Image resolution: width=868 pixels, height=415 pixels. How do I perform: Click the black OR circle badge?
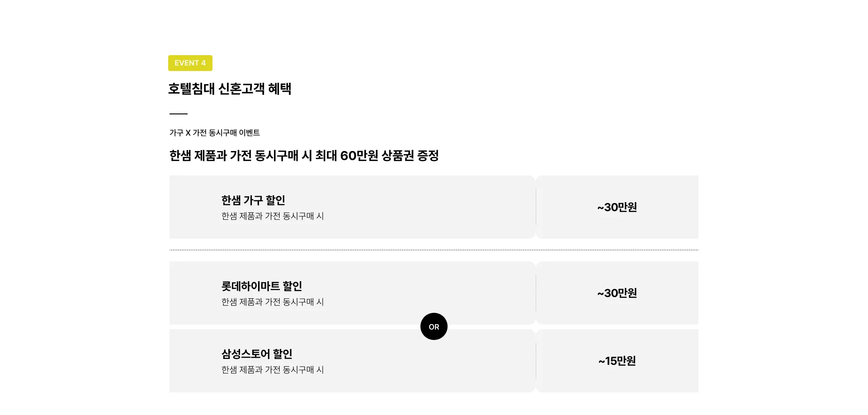click(x=434, y=326)
